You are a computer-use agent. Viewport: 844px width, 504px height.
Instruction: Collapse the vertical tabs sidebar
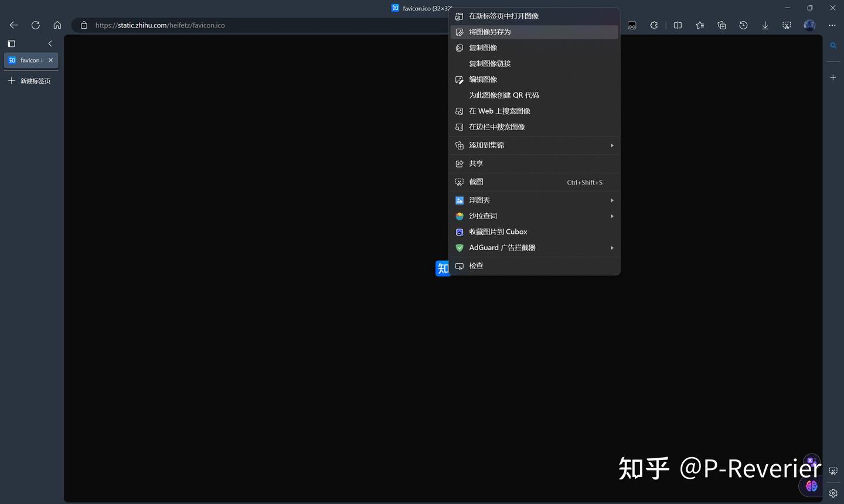(x=50, y=43)
